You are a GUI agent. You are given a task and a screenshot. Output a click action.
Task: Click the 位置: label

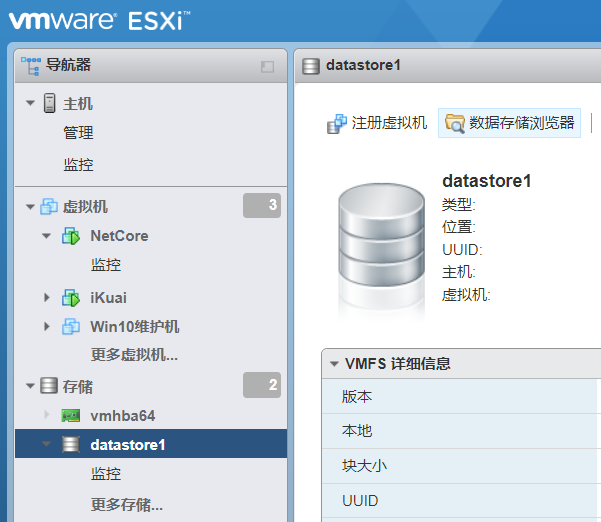[x=458, y=227]
